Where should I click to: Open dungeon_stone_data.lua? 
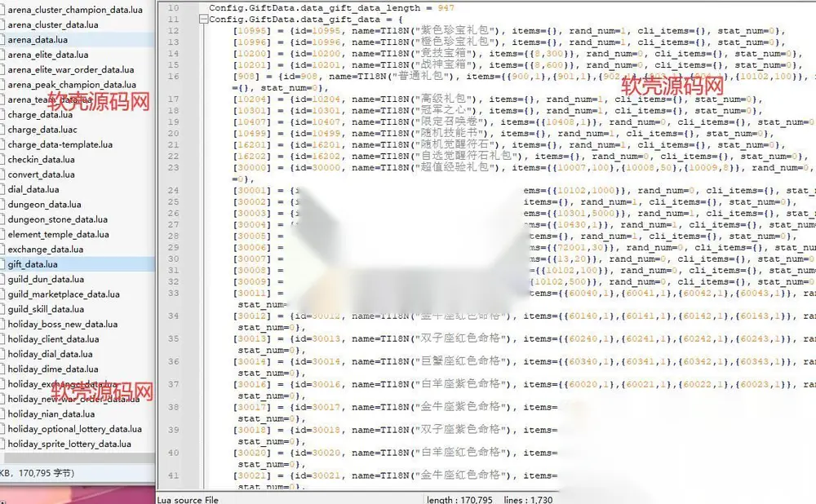(58, 219)
